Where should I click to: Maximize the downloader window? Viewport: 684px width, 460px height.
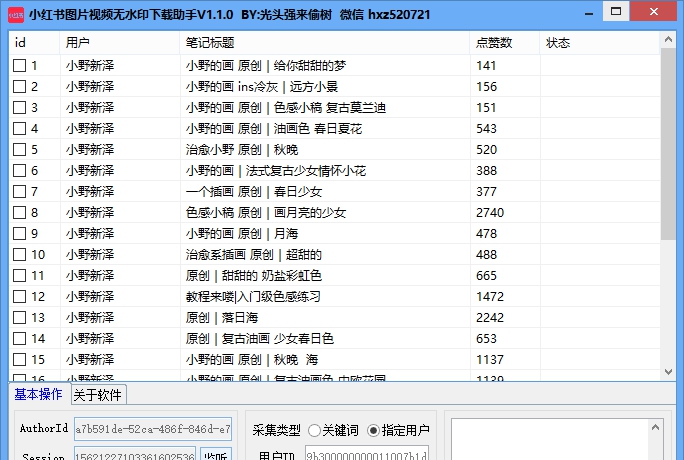[x=616, y=11]
